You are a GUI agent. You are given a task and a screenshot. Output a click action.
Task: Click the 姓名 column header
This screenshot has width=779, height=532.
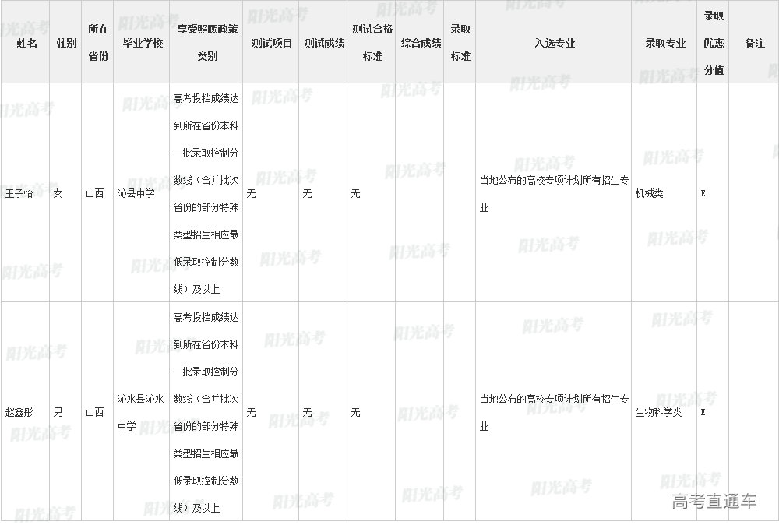tap(26, 43)
